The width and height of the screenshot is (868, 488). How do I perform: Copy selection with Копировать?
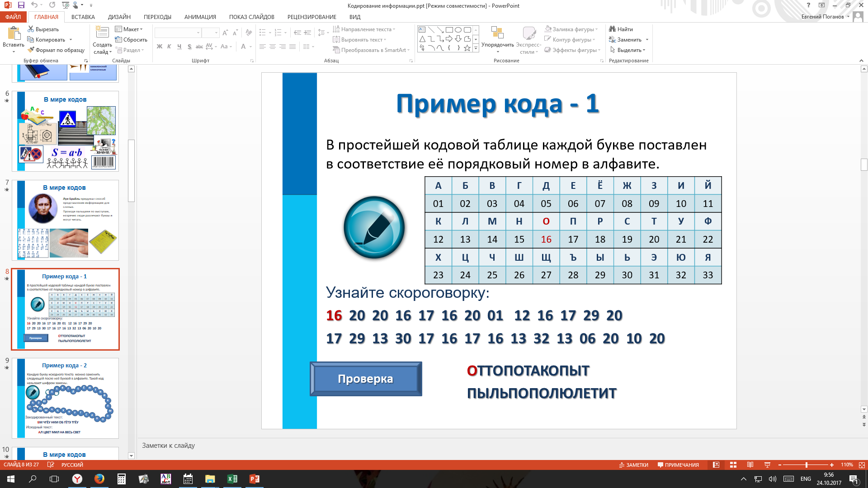[x=46, y=40]
